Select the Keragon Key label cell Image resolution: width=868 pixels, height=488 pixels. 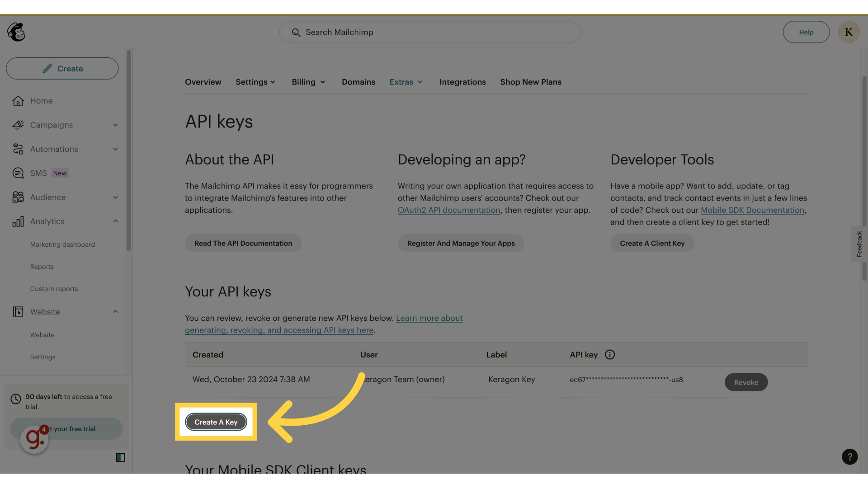(512, 380)
